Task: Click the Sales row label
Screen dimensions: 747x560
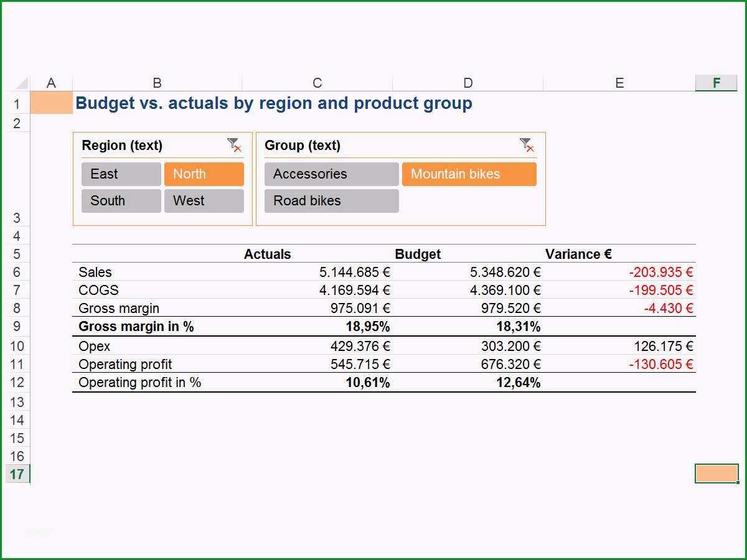Action: coord(95,272)
